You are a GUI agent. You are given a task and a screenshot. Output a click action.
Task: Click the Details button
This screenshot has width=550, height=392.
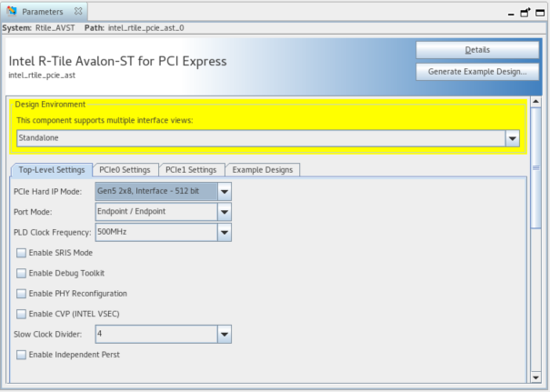click(477, 50)
